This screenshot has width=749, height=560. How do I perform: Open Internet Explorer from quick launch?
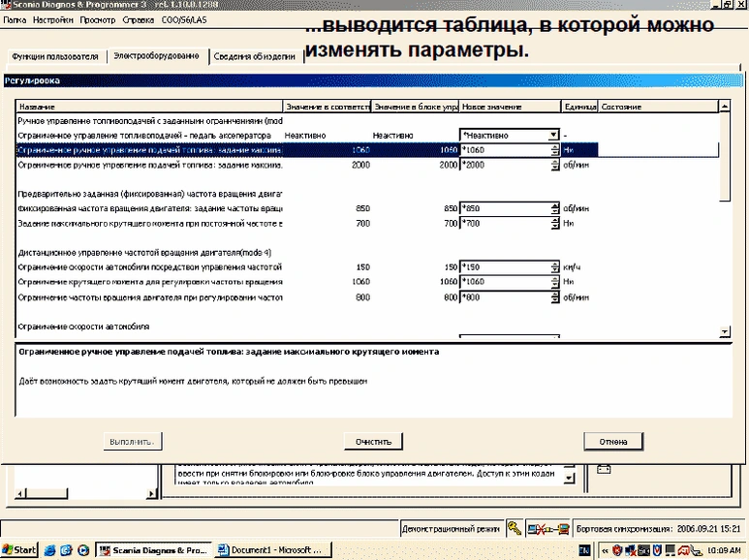pyautogui.click(x=48, y=550)
